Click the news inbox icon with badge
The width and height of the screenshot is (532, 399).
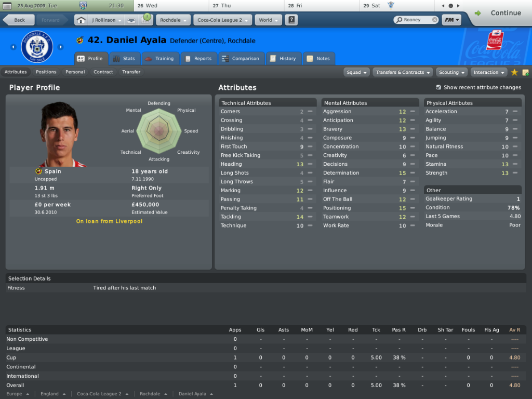point(146,19)
